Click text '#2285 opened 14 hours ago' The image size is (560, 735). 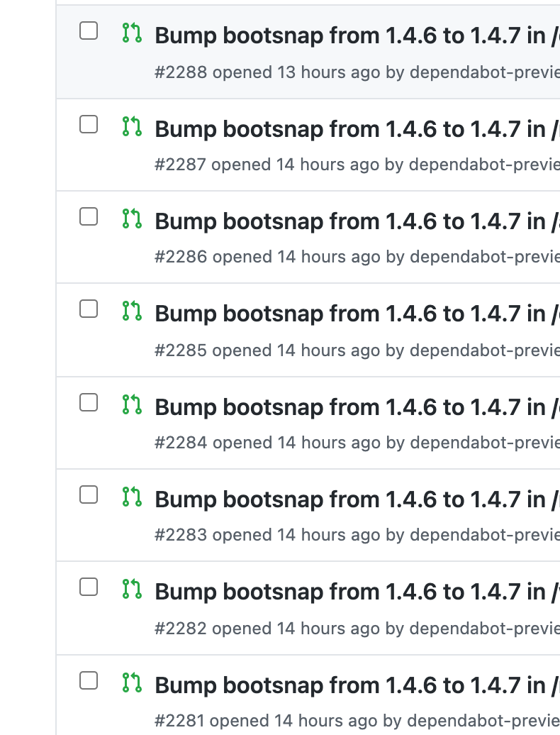pyautogui.click(x=267, y=350)
